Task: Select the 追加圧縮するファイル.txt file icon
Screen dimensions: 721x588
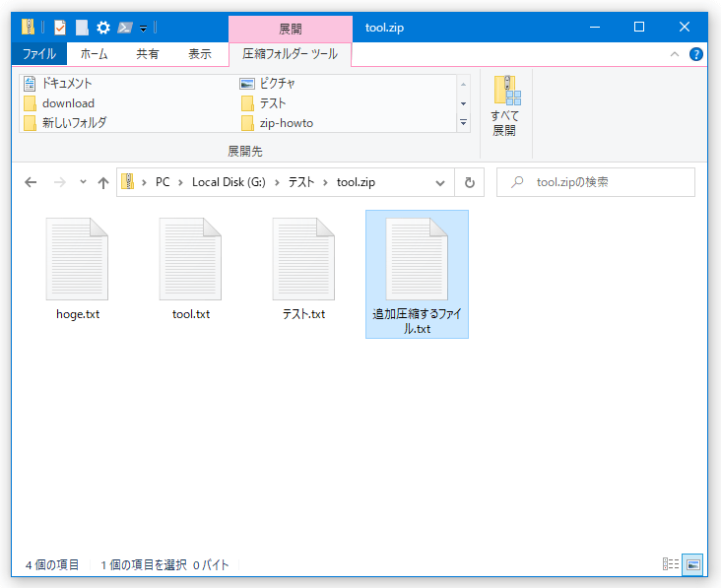Action: pos(417,259)
